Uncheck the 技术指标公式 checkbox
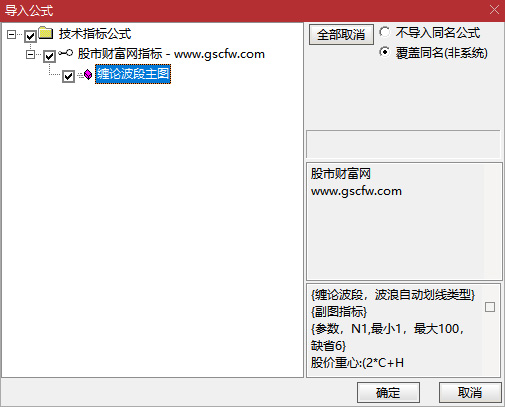This screenshot has height=407, width=505. (30, 36)
